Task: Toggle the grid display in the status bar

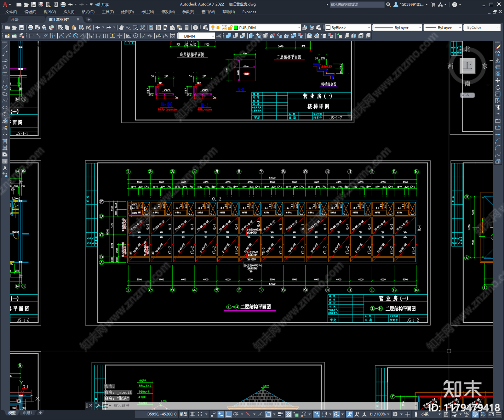Action: pos(192,414)
